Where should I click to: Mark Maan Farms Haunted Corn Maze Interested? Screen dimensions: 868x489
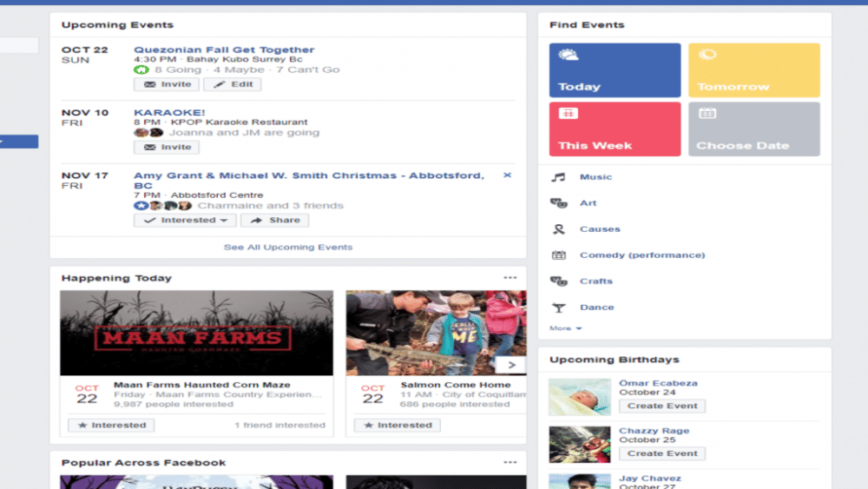point(112,426)
